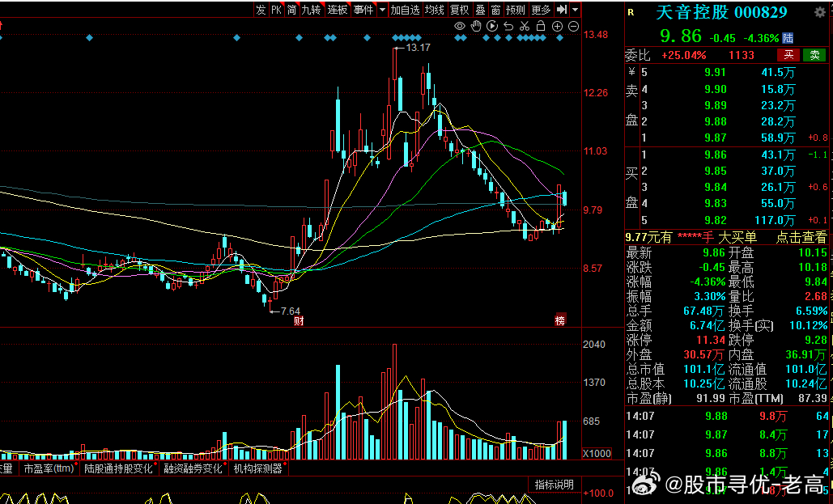833x504 pixels.
Task: Switch to the 市盈率(ttm) indicator tab
Action: (x=49, y=468)
